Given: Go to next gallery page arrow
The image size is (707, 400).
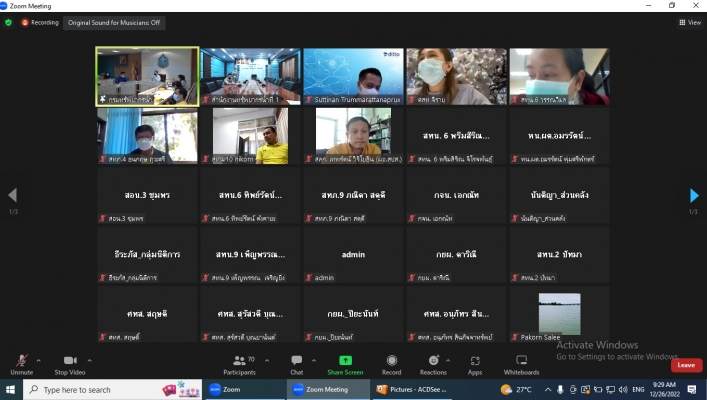Looking at the screenshot, I should (x=694, y=195).
